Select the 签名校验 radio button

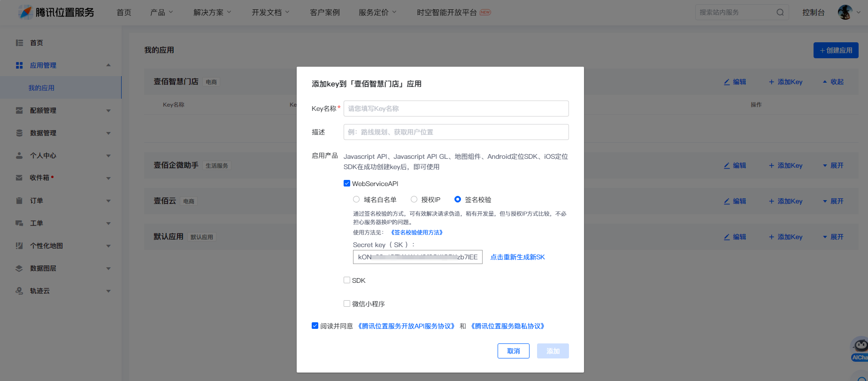[458, 199]
